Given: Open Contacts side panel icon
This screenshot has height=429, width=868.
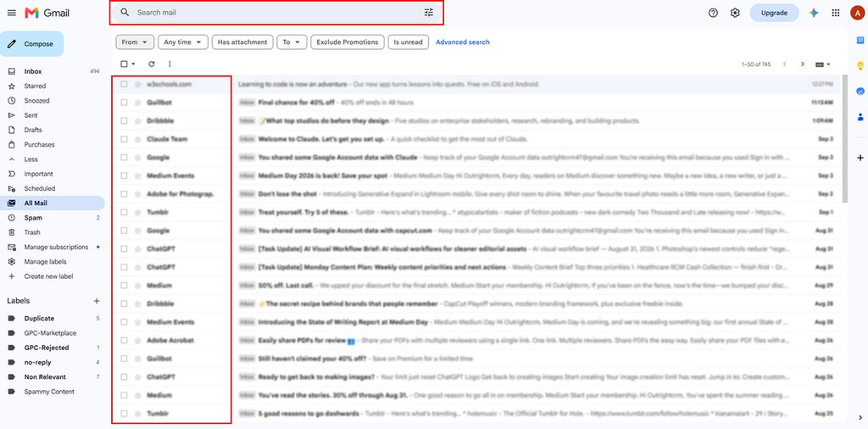Looking at the screenshot, I should click(860, 117).
